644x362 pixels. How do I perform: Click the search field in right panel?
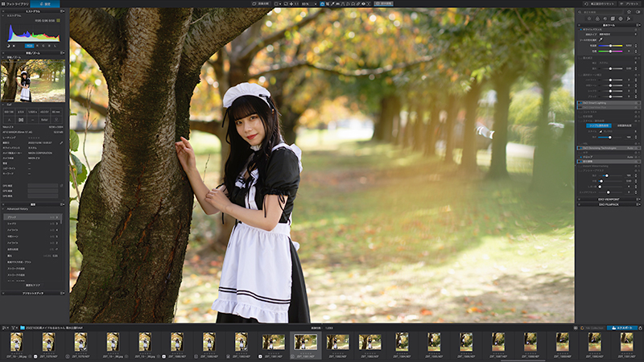(601, 12)
